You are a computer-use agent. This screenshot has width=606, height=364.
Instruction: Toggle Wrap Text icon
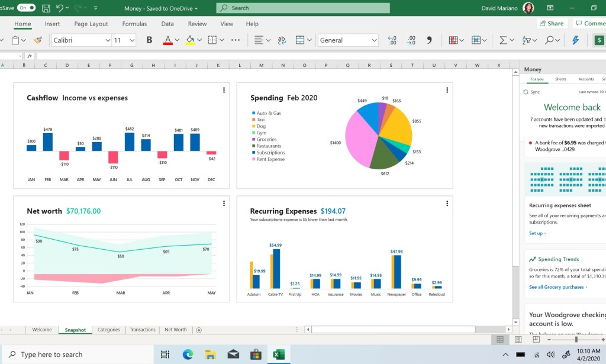click(282, 40)
